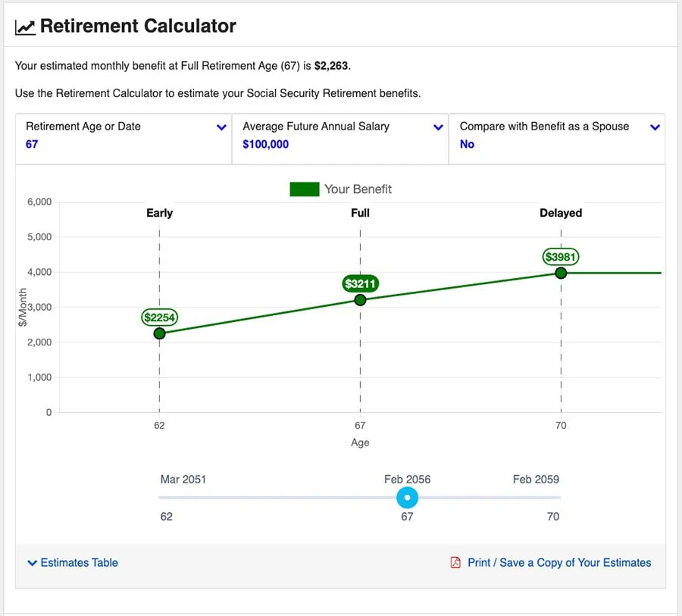Click the Compare with Benefit chevron
Viewport: 682px width, 616px height.
tap(655, 127)
